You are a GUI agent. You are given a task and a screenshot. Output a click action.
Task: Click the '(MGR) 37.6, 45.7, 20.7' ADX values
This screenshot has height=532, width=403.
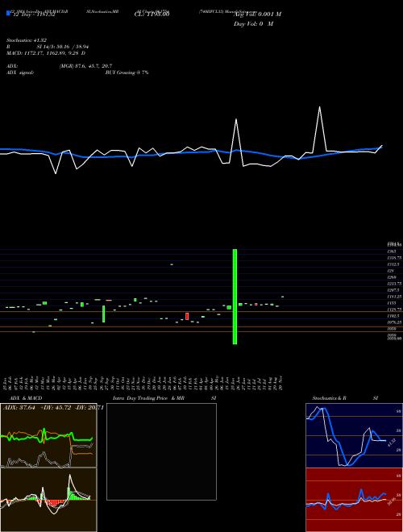(x=85, y=66)
